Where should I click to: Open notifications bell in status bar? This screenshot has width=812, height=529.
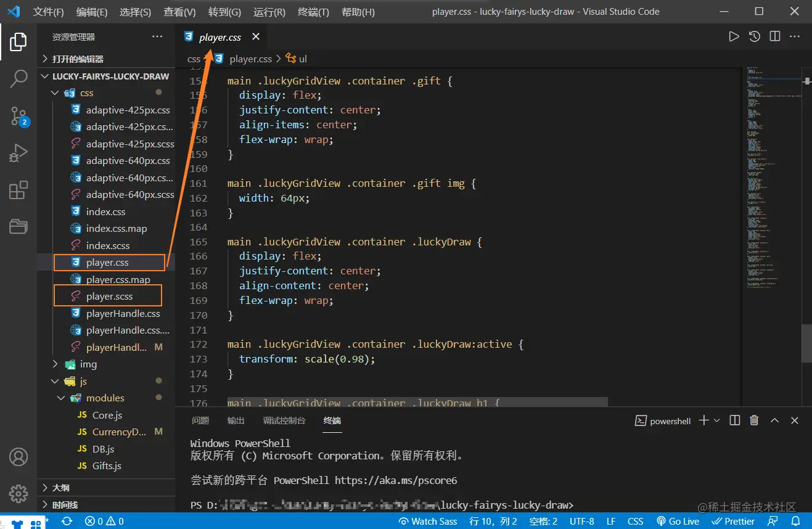click(795, 522)
